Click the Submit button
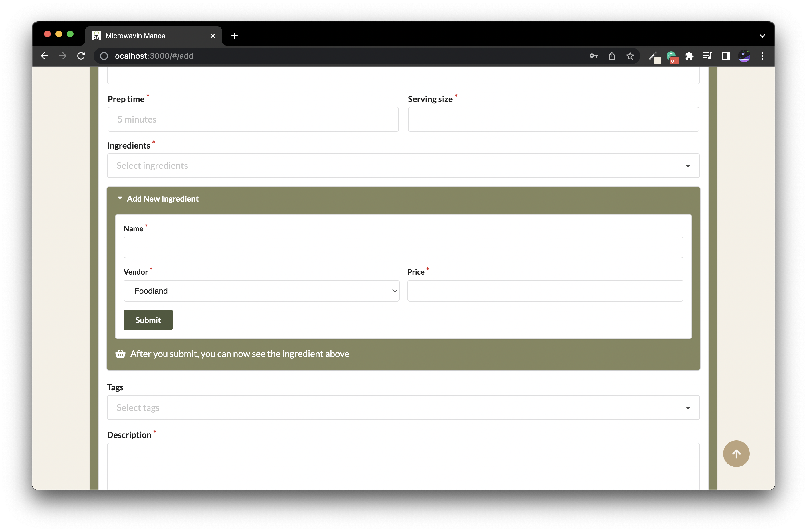 pyautogui.click(x=148, y=319)
